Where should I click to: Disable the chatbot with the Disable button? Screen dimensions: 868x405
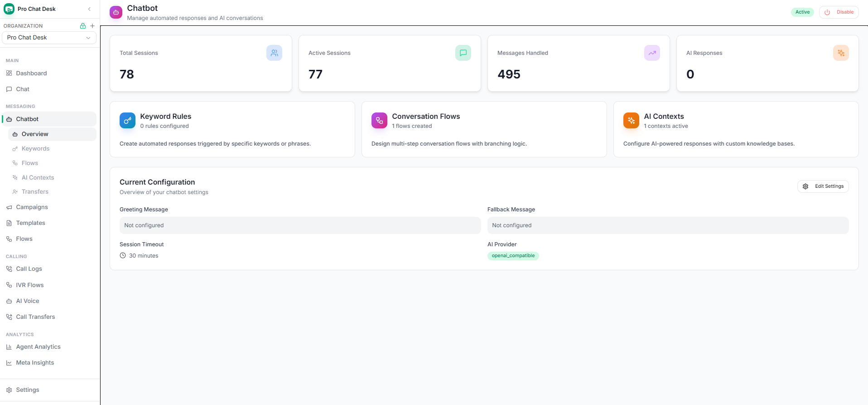[x=839, y=12]
